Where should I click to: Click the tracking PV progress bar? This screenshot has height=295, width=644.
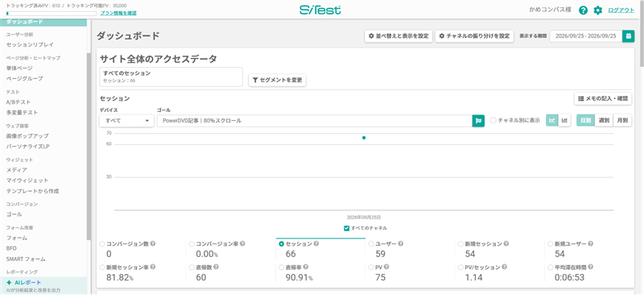[52, 13]
